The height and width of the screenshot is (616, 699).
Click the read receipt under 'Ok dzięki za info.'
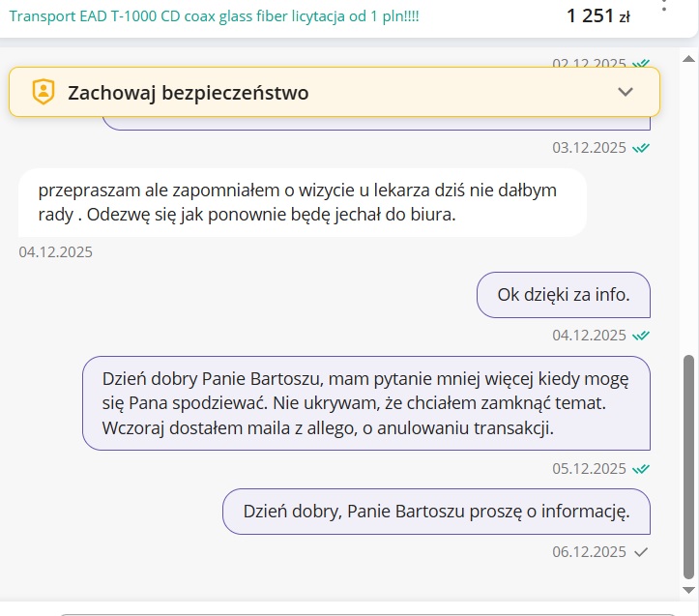click(x=641, y=336)
